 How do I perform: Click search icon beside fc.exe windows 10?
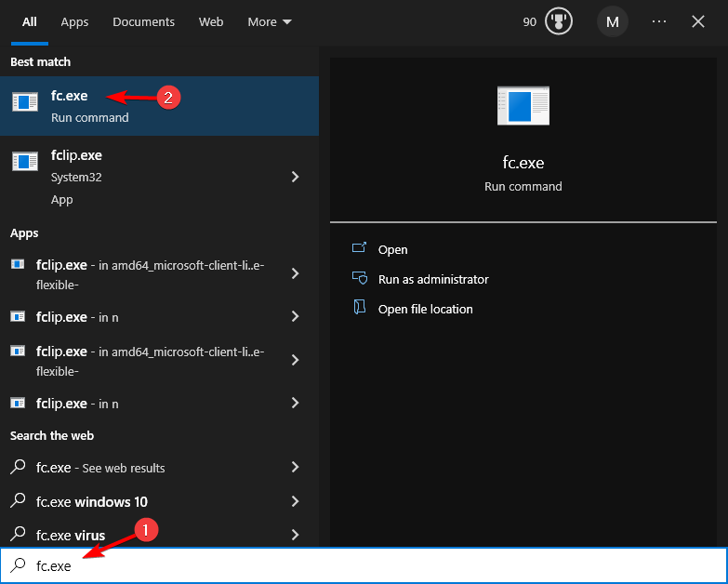(x=18, y=500)
